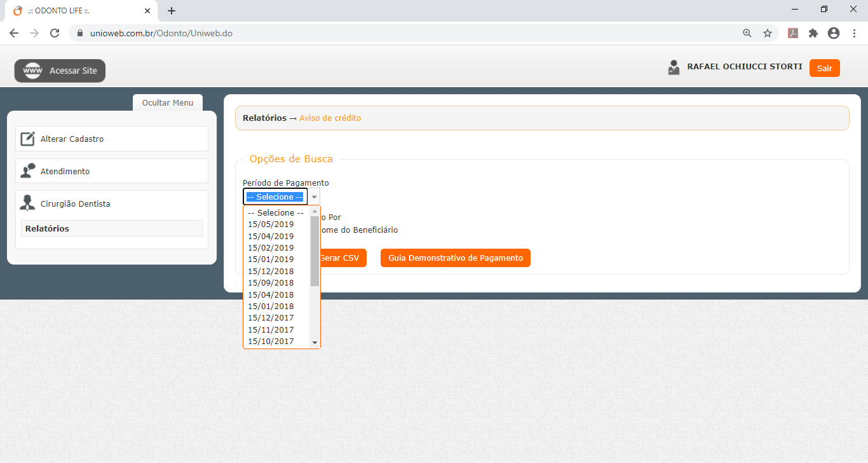The image size is (868, 463).
Task: Click the browser reload page icon
Action: pos(55,33)
